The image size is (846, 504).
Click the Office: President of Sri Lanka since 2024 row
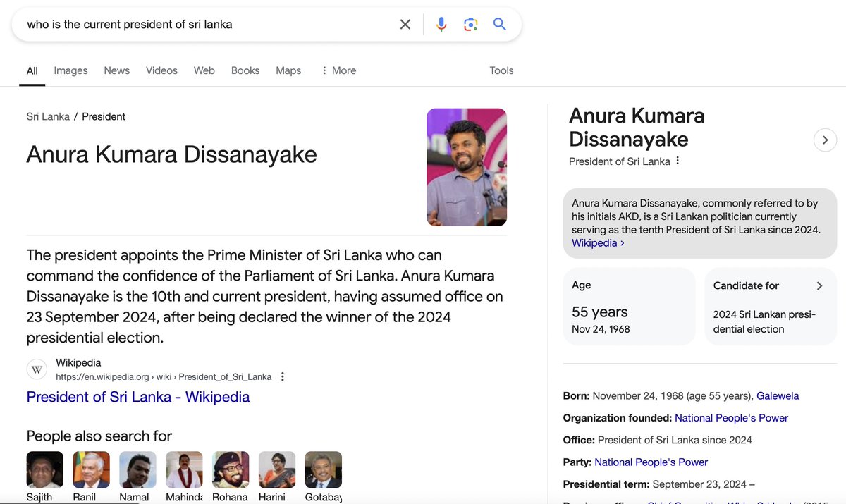click(658, 440)
